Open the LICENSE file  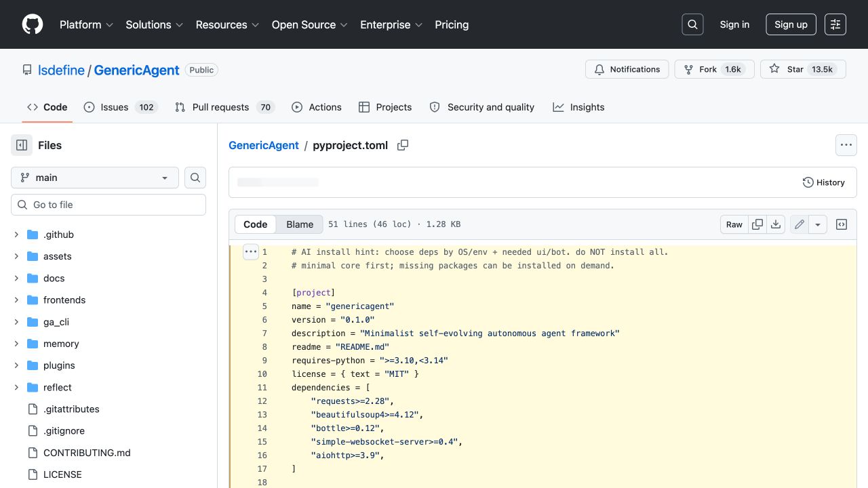click(62, 474)
